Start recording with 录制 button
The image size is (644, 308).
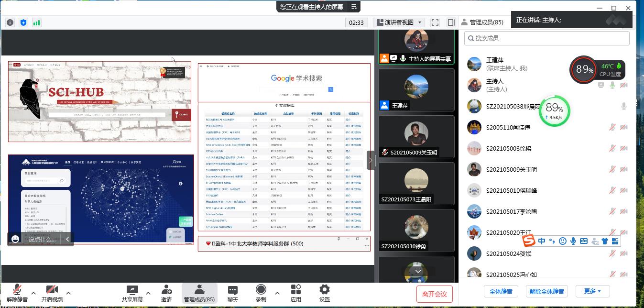coord(261,293)
